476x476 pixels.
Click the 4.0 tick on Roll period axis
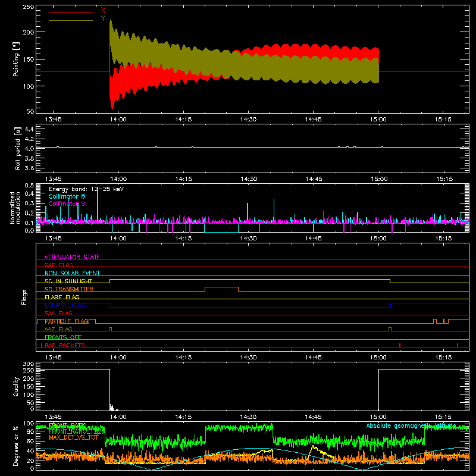pos(29,149)
